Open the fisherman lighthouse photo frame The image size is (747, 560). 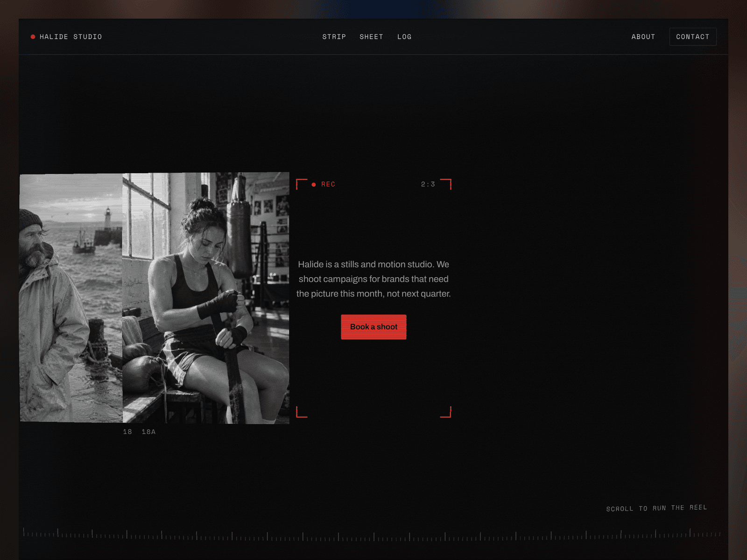coord(71,298)
